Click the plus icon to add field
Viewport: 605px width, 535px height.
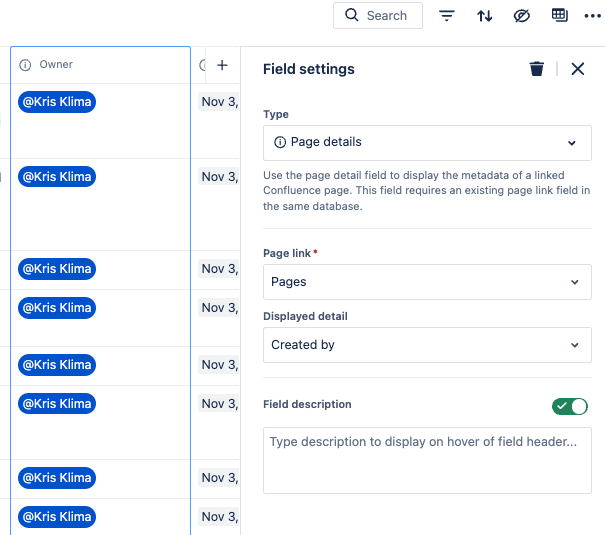point(222,65)
